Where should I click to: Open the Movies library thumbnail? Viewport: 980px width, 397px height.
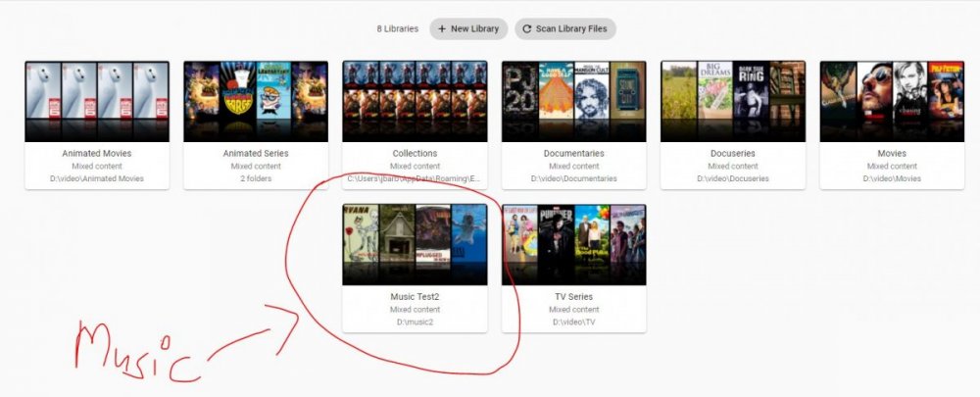click(x=892, y=101)
